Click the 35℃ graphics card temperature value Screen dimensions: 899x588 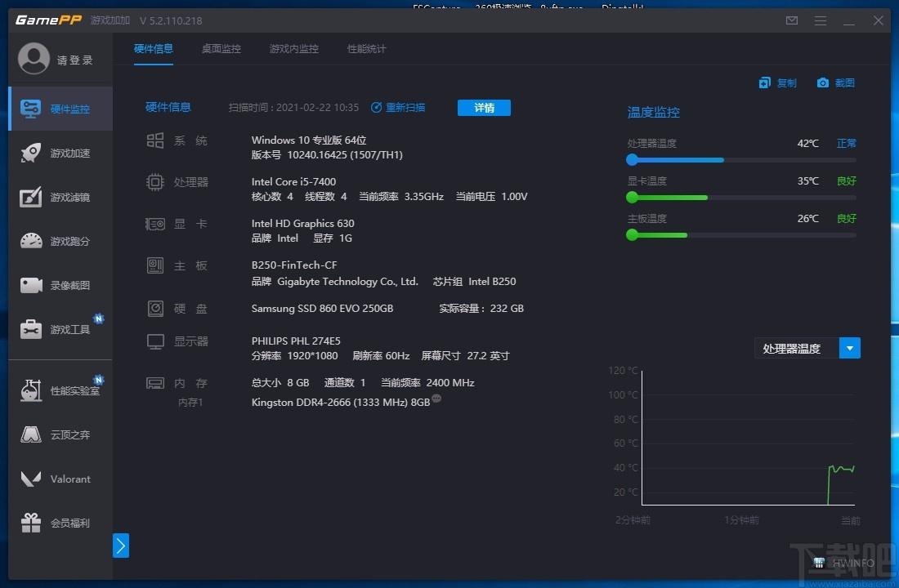807,181
